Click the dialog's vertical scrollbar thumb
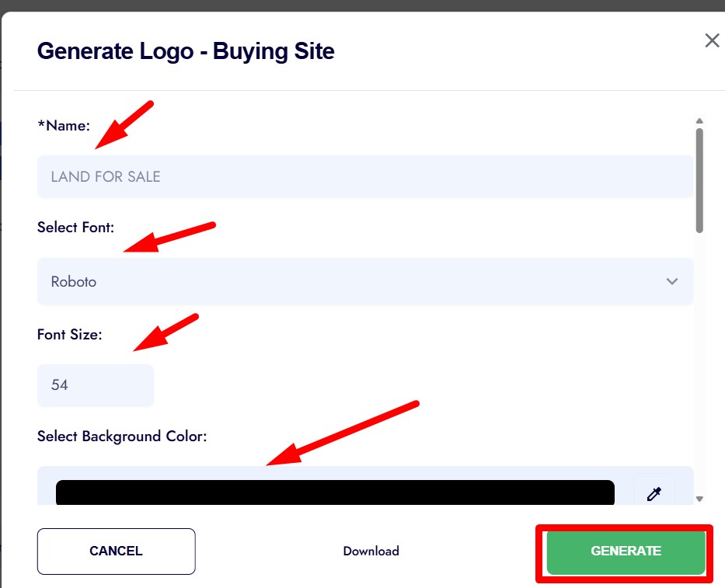 point(699,180)
